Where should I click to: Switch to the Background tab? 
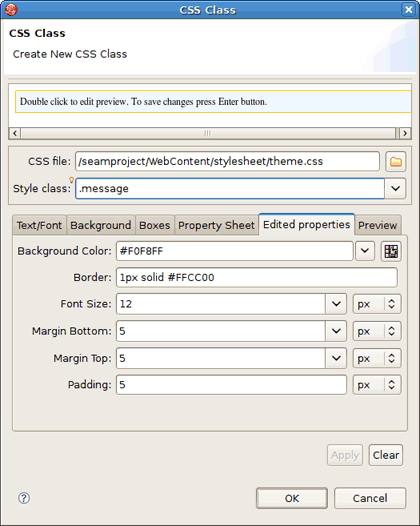101,225
